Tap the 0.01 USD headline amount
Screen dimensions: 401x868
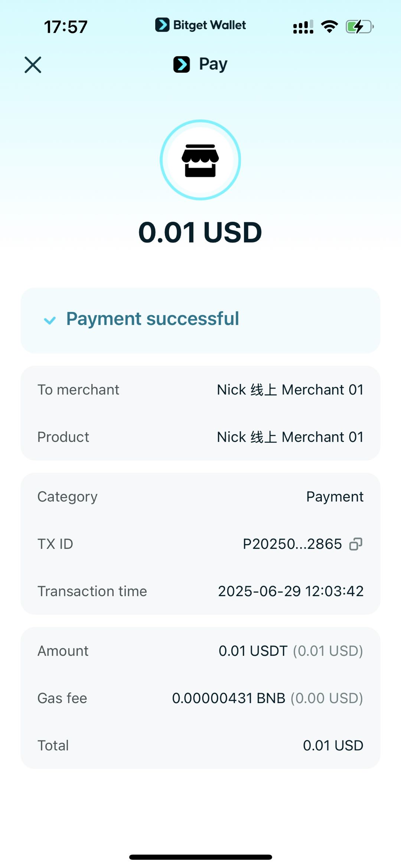(200, 233)
